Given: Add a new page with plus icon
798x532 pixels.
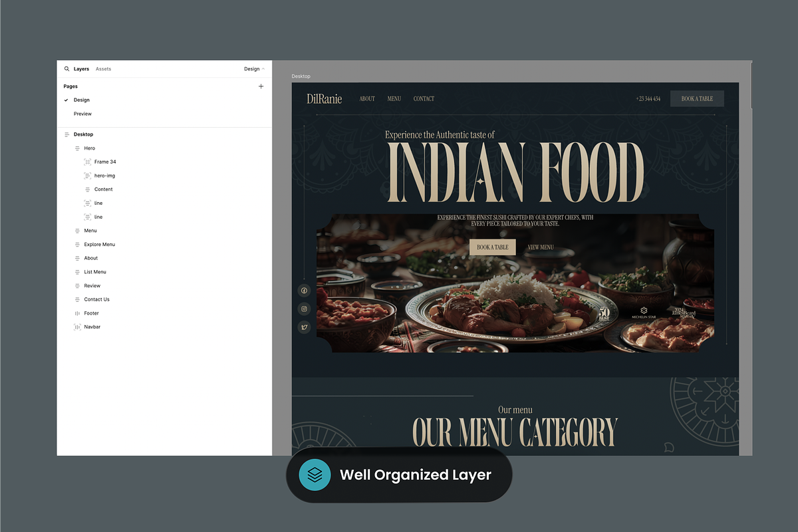Looking at the screenshot, I should pos(261,86).
